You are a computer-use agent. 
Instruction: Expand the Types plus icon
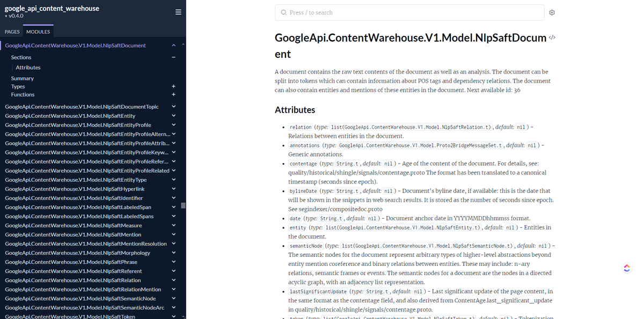pyautogui.click(x=173, y=86)
